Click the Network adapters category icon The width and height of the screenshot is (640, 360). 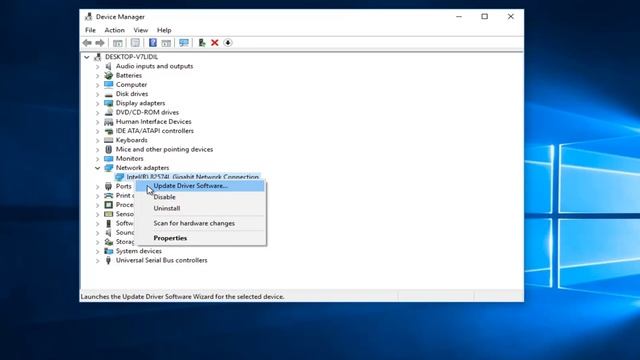pyautogui.click(x=108, y=168)
